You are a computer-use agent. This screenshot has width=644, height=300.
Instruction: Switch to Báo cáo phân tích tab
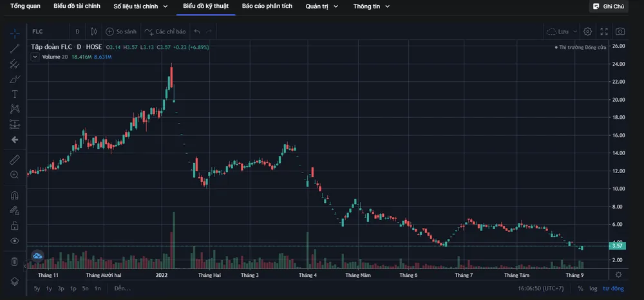[267, 6]
